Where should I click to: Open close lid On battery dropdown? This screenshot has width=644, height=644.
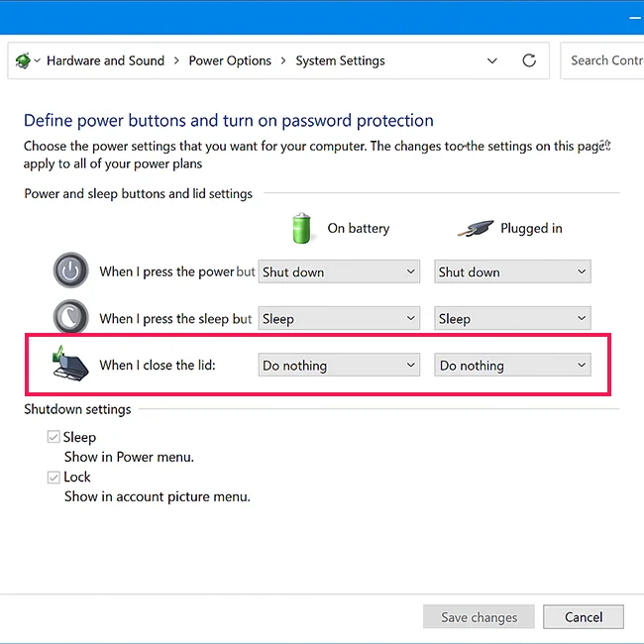point(339,365)
